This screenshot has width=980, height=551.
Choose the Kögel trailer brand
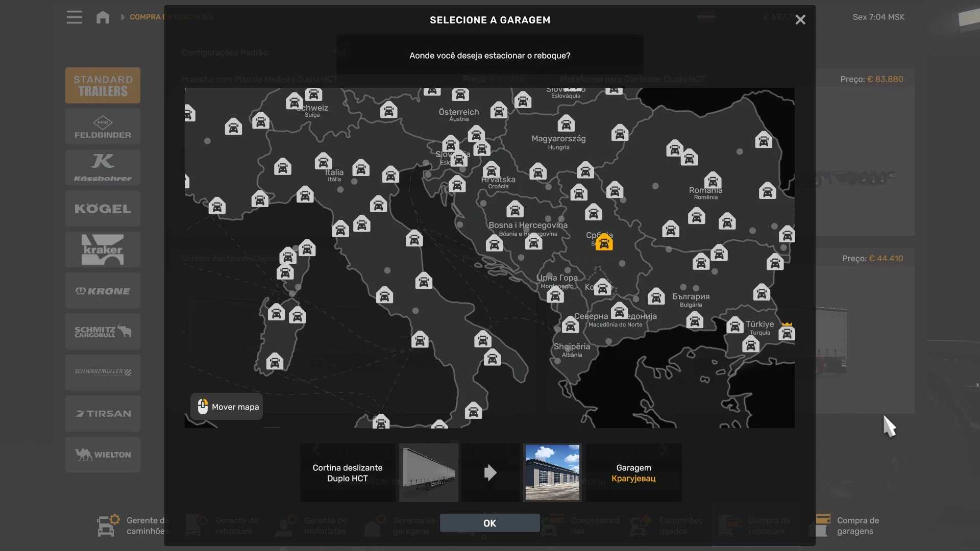(x=103, y=209)
